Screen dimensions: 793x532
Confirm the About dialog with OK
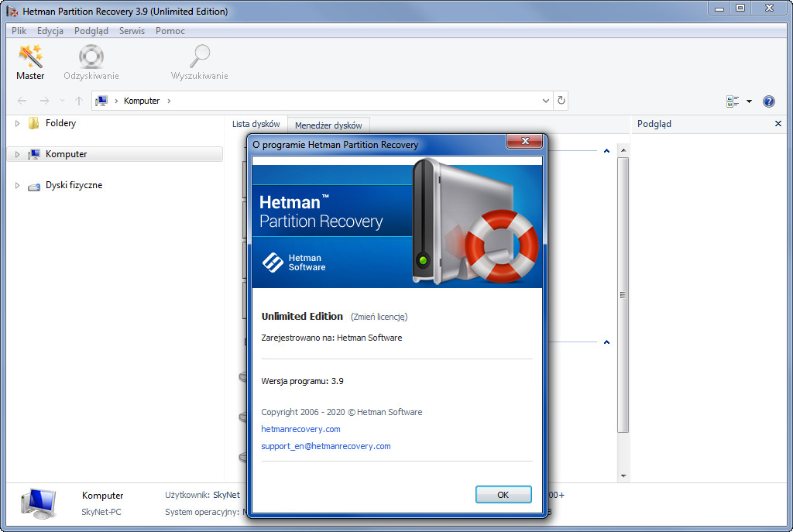tap(503, 495)
